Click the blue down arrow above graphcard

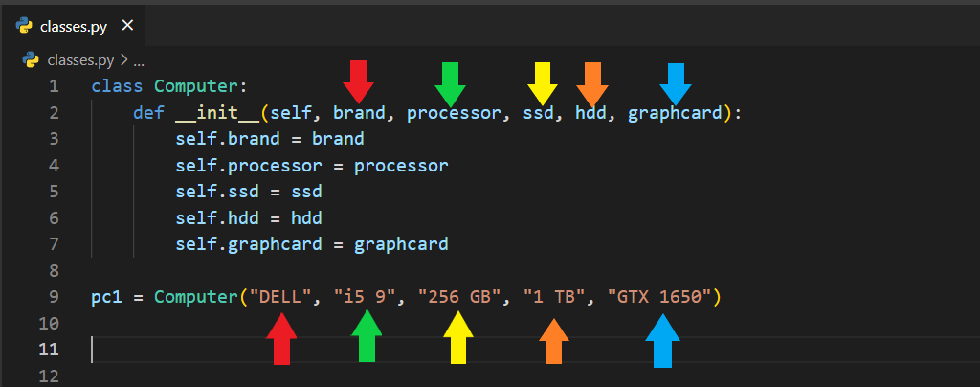[x=676, y=83]
